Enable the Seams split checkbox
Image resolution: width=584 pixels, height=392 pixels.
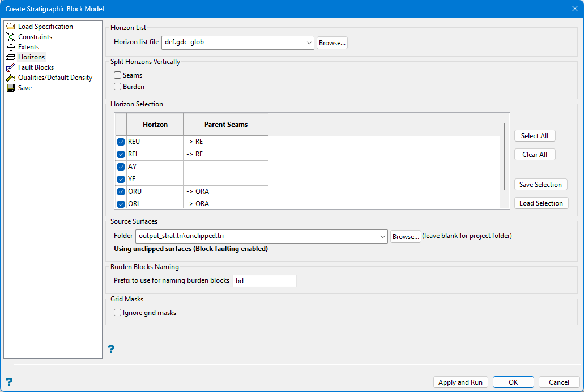click(118, 75)
